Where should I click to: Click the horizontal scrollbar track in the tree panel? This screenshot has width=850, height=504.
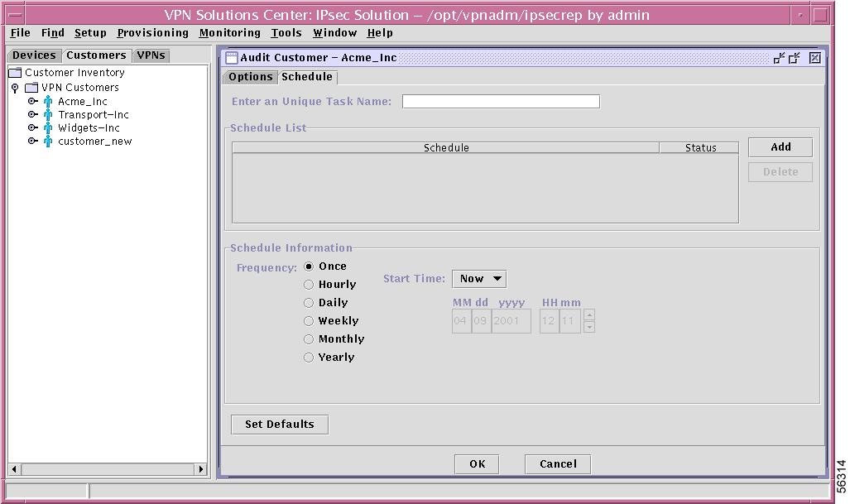pos(108,469)
